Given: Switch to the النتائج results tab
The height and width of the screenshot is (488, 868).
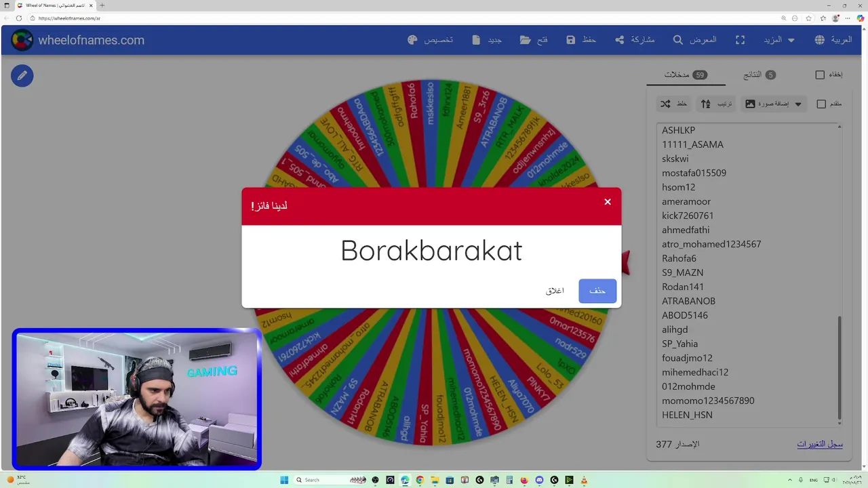Looking at the screenshot, I should 759,75.
